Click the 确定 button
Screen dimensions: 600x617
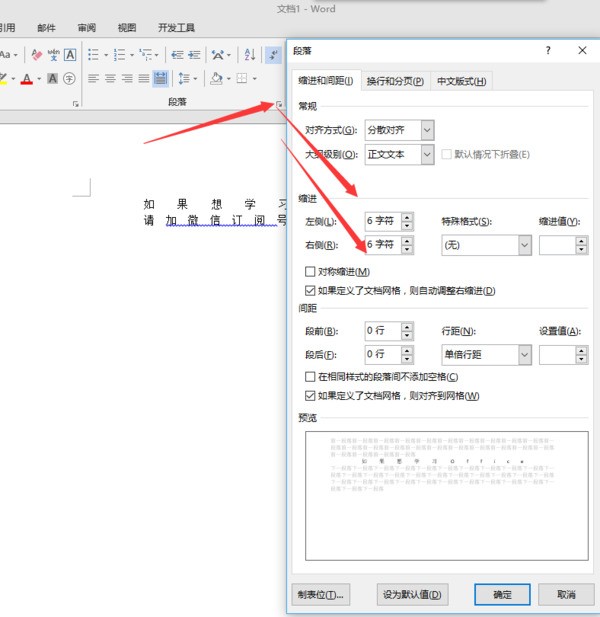coord(502,594)
